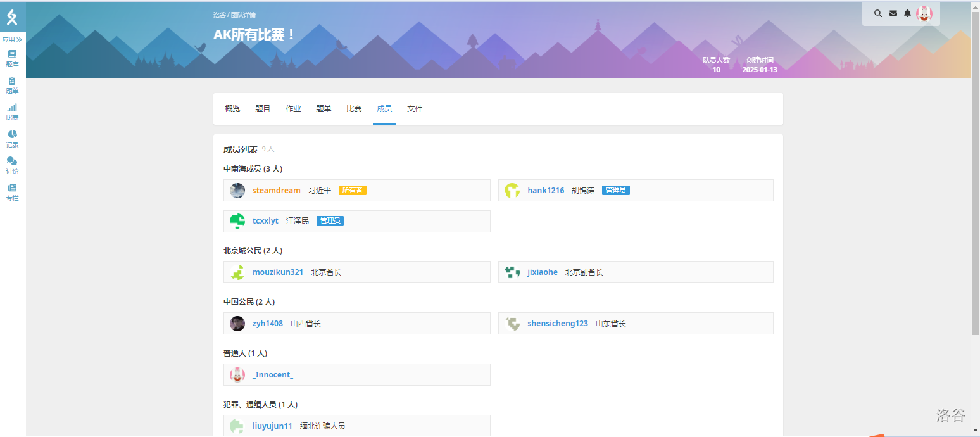Image resolution: width=980 pixels, height=437 pixels.
Task: Click the 洛谷 breadcrumb link
Action: click(x=219, y=15)
